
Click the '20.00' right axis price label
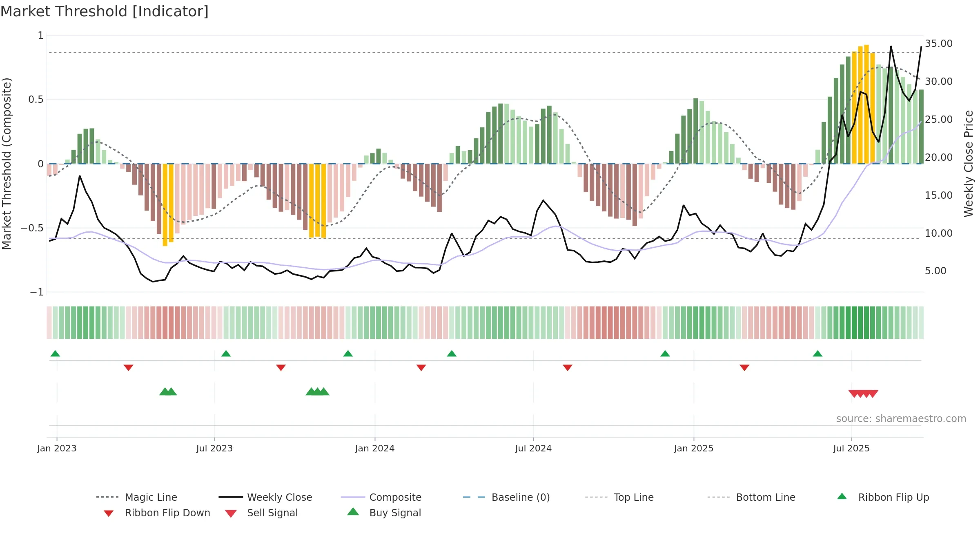(939, 157)
